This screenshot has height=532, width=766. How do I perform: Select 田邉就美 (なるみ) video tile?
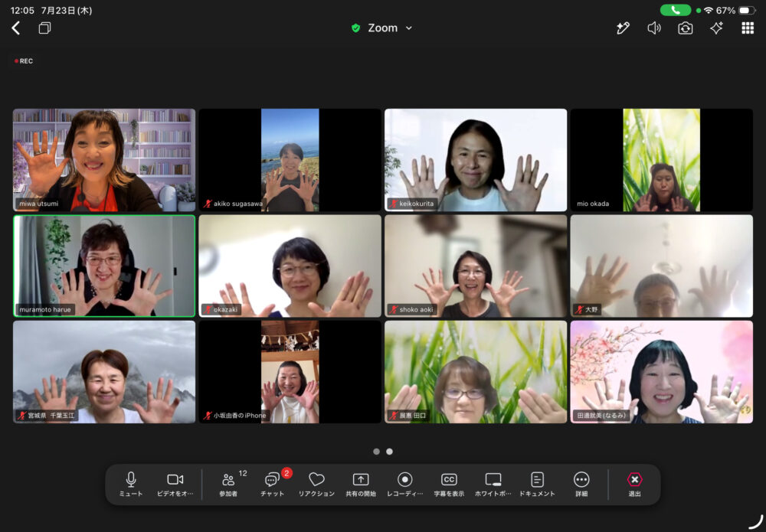click(x=662, y=372)
